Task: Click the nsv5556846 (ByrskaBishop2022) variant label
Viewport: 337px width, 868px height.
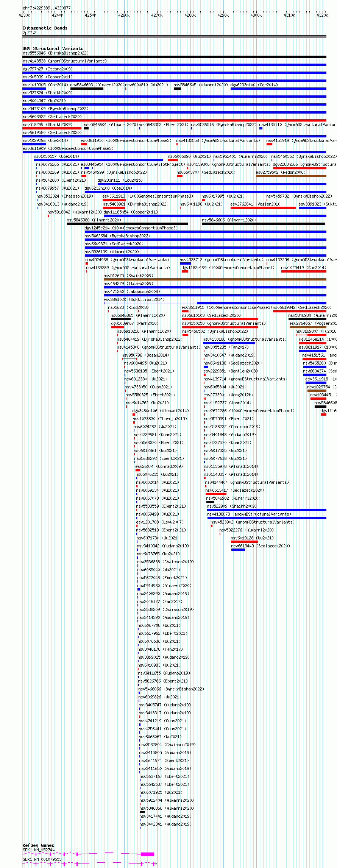Action: (55, 53)
